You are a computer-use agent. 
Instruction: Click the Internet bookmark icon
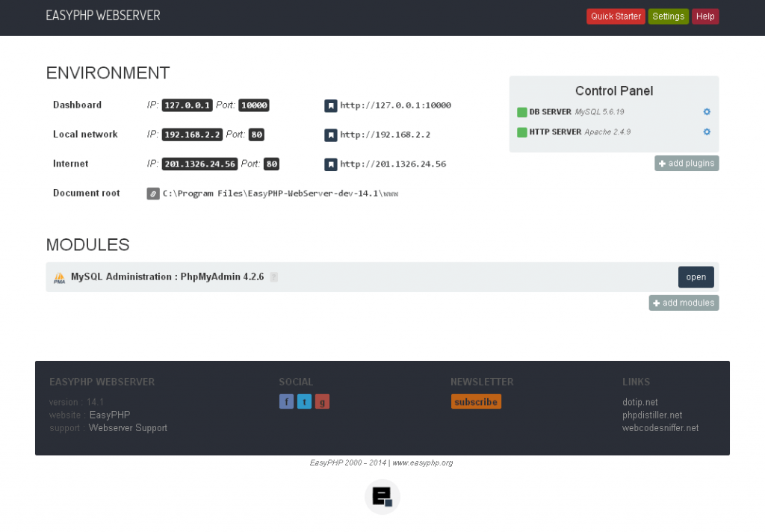coord(330,164)
